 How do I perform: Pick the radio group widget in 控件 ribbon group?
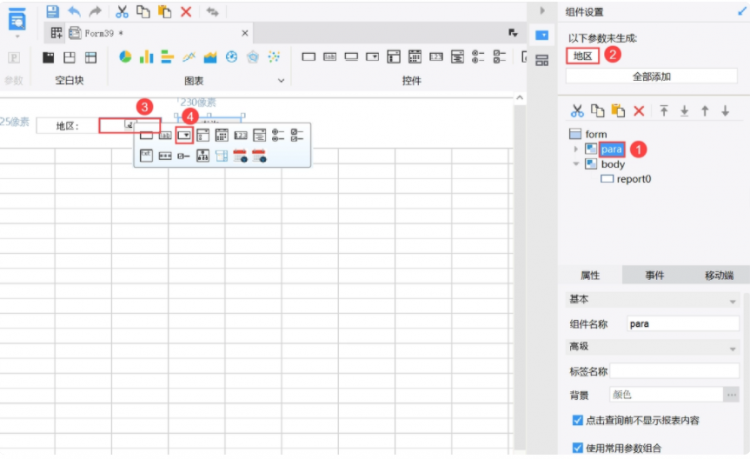478,57
